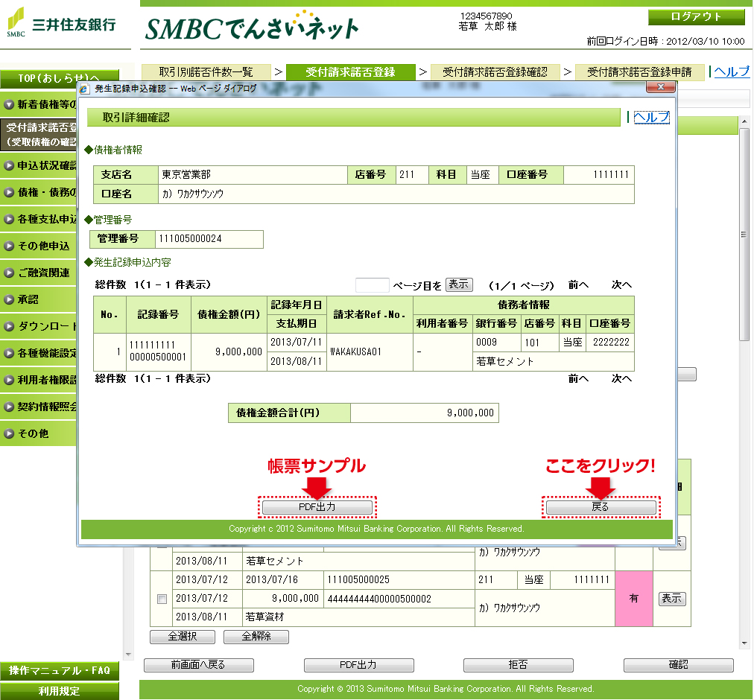Click the 確認 button

[x=679, y=665]
